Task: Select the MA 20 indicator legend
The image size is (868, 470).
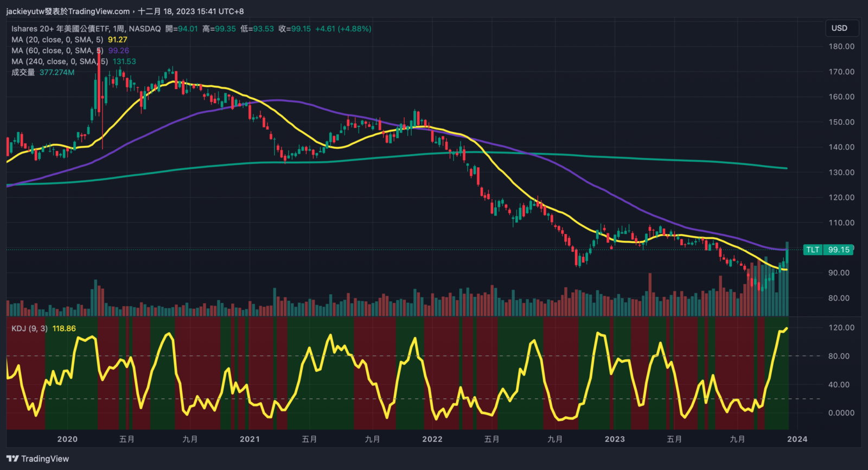Action: coord(57,40)
